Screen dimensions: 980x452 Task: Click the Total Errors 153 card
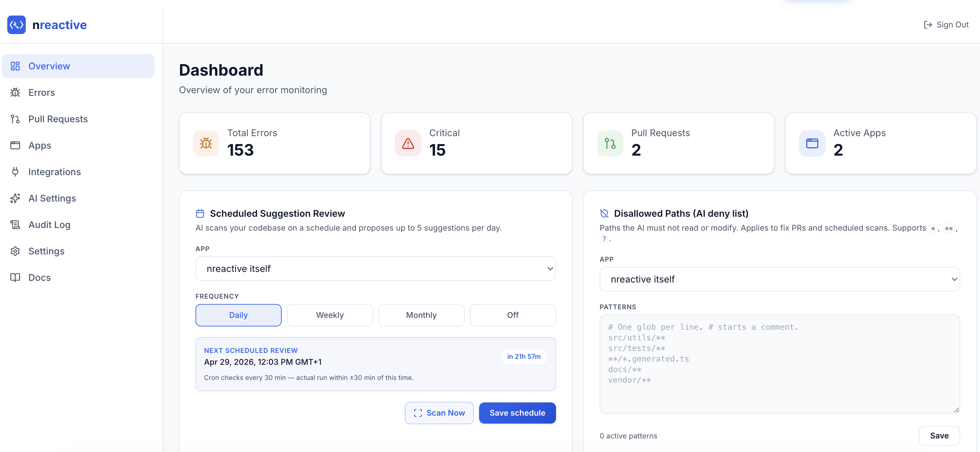pyautogui.click(x=275, y=143)
